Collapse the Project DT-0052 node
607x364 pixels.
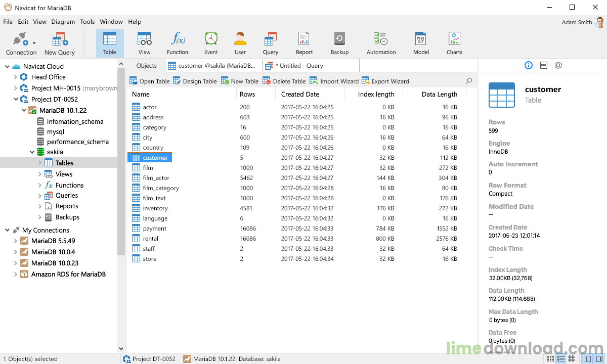(x=15, y=99)
